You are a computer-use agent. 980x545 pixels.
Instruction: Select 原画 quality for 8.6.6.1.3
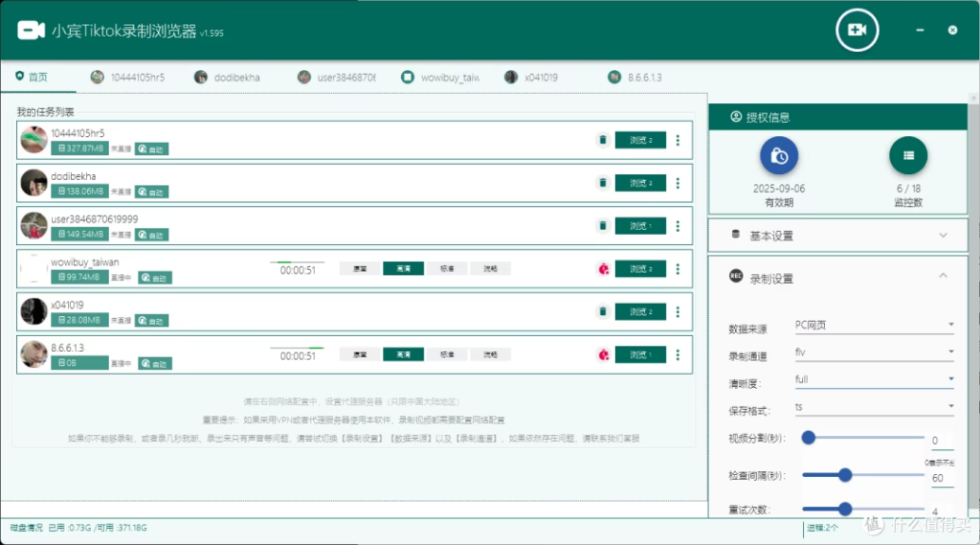click(360, 354)
